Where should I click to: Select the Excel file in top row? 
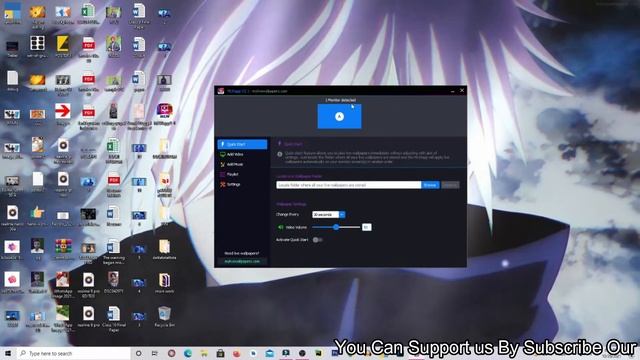click(x=88, y=13)
